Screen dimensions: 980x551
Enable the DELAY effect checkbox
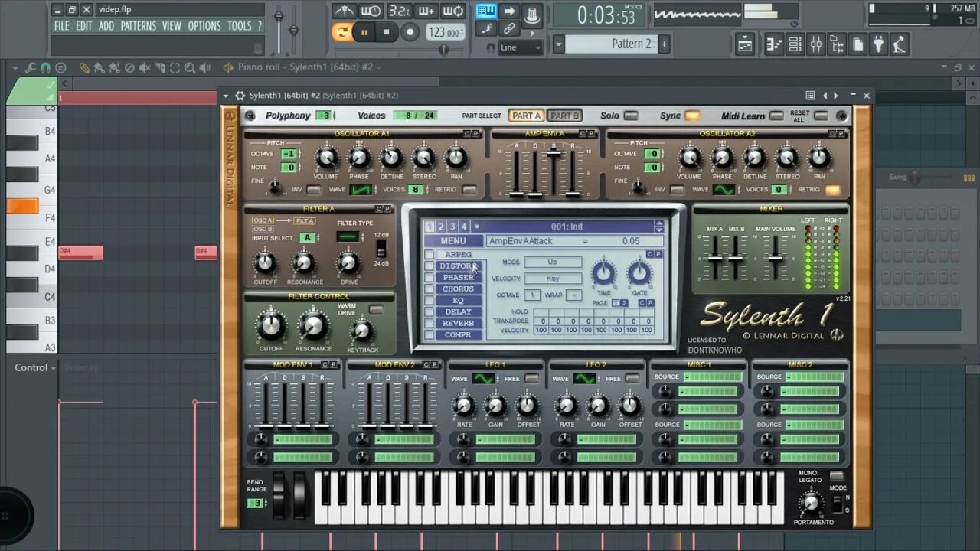click(x=429, y=311)
